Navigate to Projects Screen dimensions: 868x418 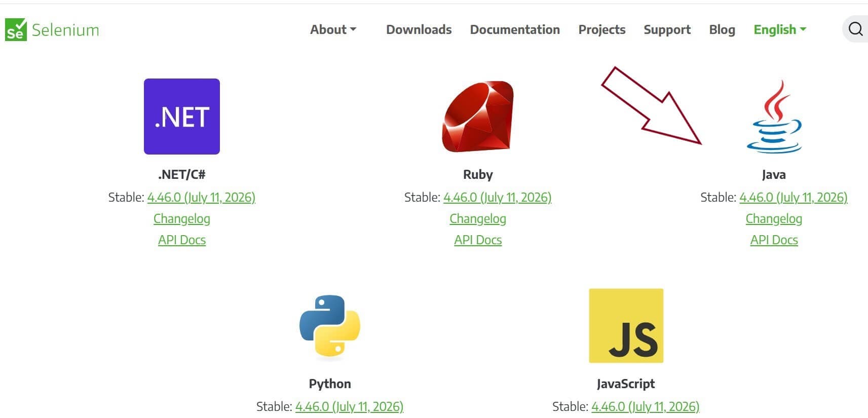(602, 29)
